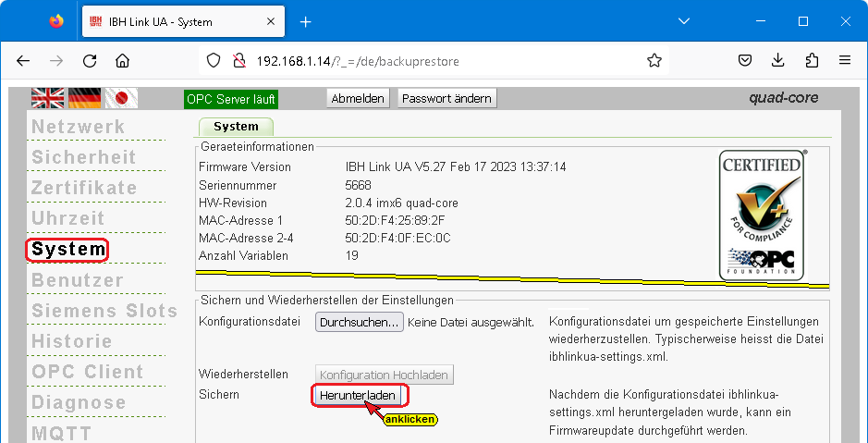Click the OPC certified compliance logo

[763, 215]
